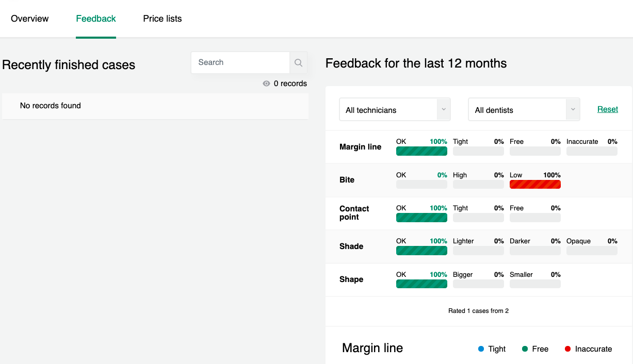Screen dimensions: 633x364
Task: Select the blue Tight legend marker
Action: tap(480, 349)
